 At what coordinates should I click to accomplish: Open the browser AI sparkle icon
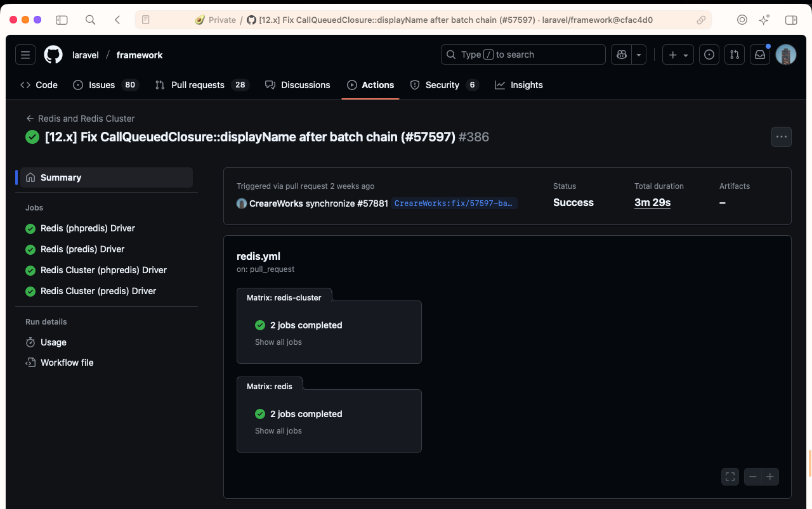pyautogui.click(x=764, y=20)
